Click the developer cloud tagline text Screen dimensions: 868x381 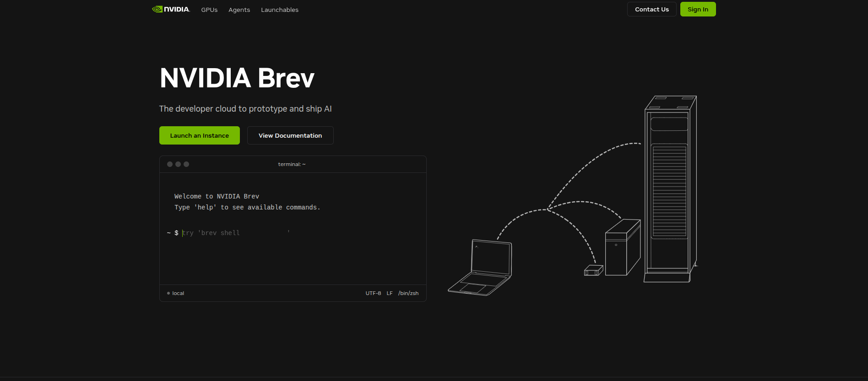[x=245, y=109]
